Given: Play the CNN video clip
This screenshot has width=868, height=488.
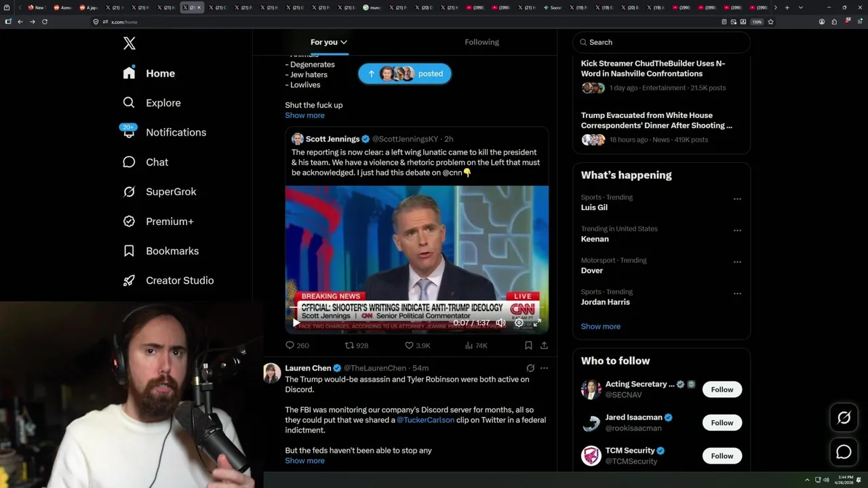Looking at the screenshot, I should [296, 323].
